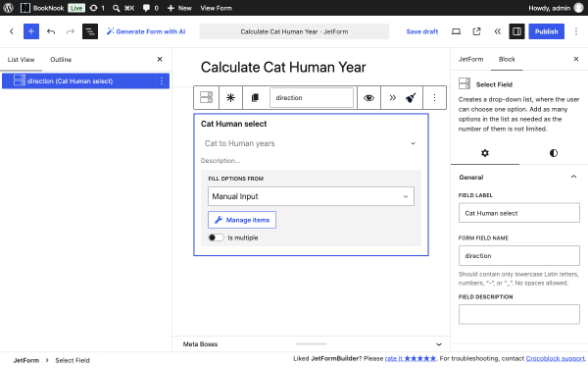Screen dimensions: 588x368
Task: Close the settings sidebar
Action: click(576, 59)
